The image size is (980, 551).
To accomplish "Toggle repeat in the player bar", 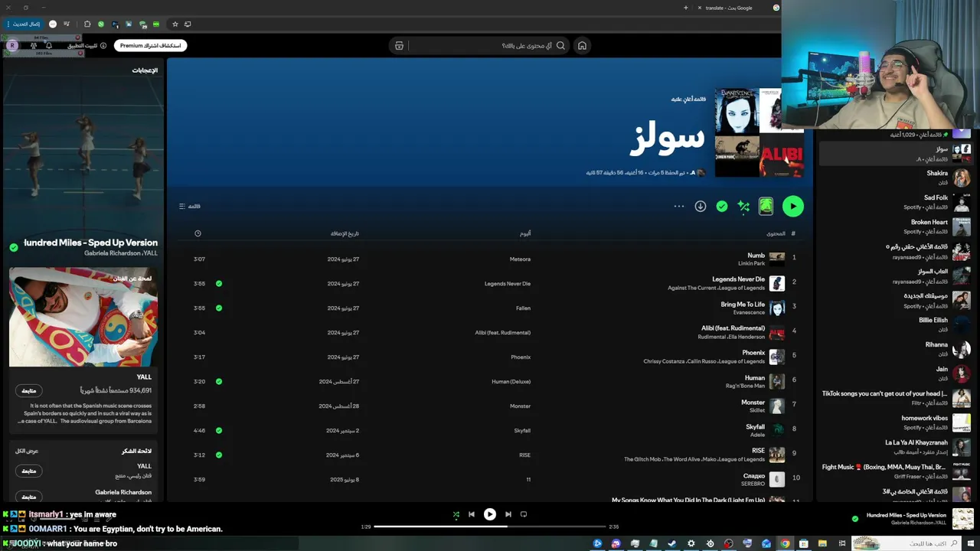I will click(x=524, y=514).
